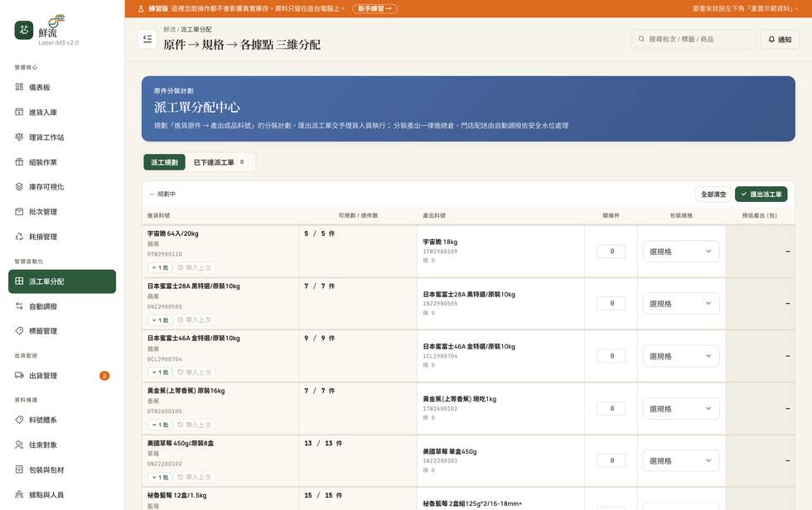Viewport: 812px width, 510px height.
Task: Open the 通知 notifications button
Action: coord(780,39)
